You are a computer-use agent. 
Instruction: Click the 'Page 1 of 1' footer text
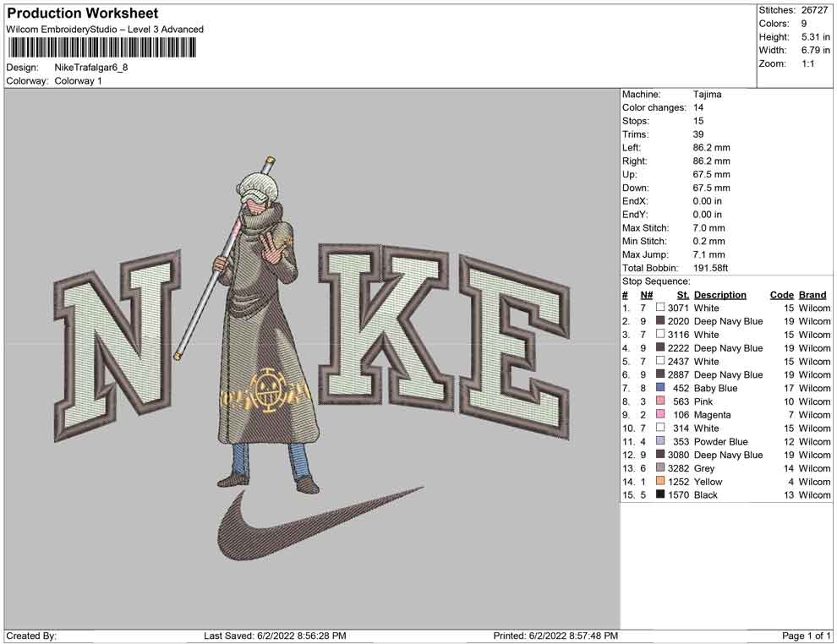[x=806, y=636]
